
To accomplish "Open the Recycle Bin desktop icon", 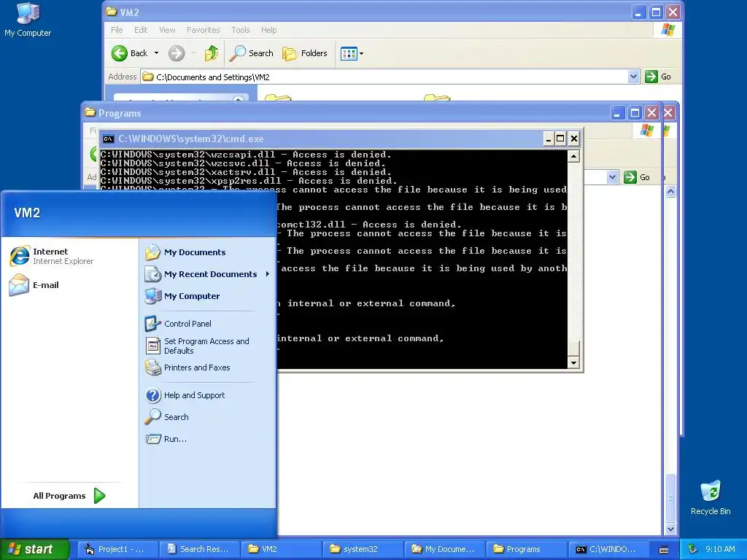I will click(x=711, y=498).
